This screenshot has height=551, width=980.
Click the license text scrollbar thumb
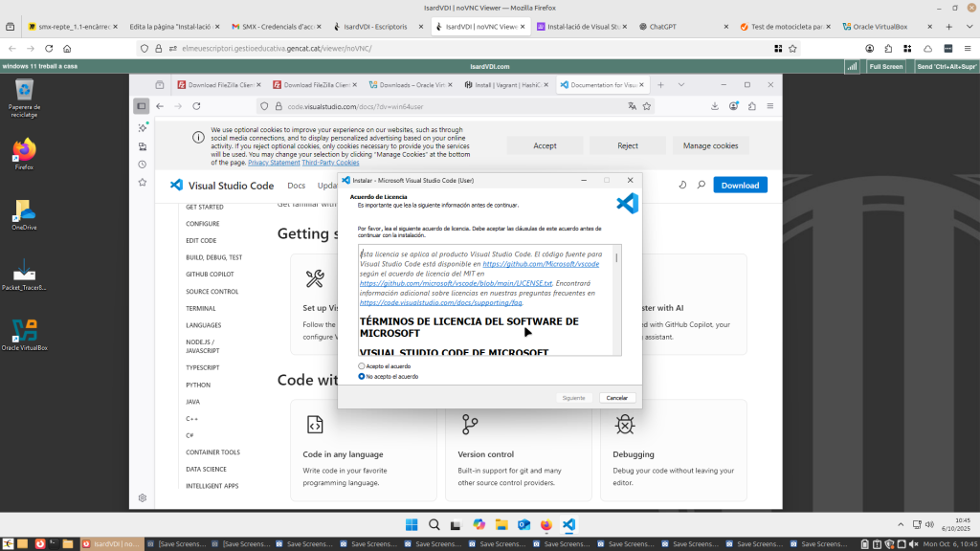(616, 258)
